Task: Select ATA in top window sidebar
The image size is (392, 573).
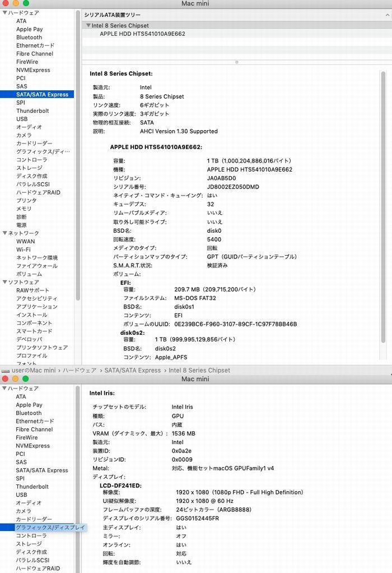Action: coord(21,21)
